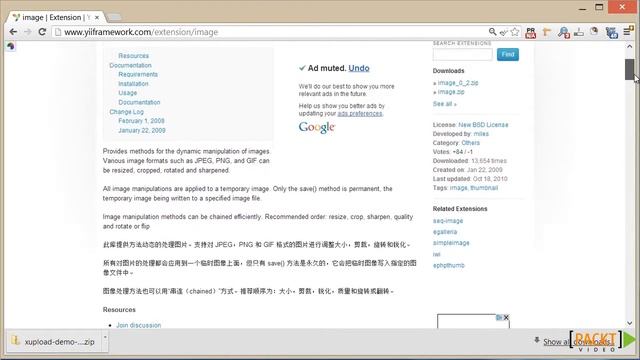Reload the current page
The height and width of the screenshot is (360, 640).
pos(42,32)
